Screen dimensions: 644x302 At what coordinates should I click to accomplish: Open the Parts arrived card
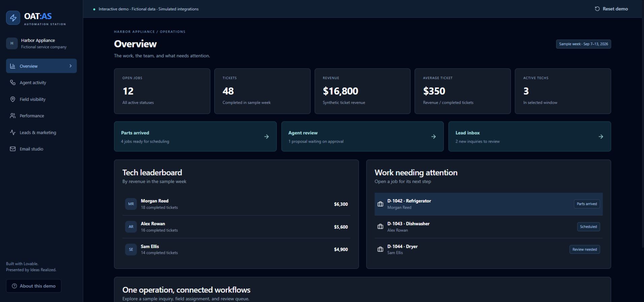point(195,137)
